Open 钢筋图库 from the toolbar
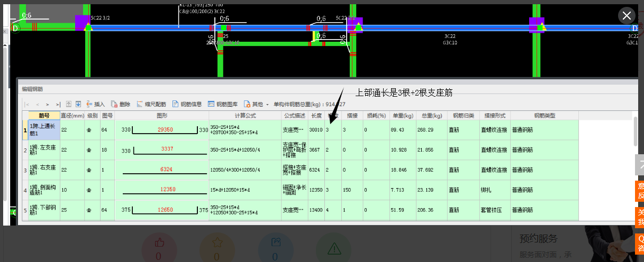Viewport: 644px width, 262px height. (223, 104)
